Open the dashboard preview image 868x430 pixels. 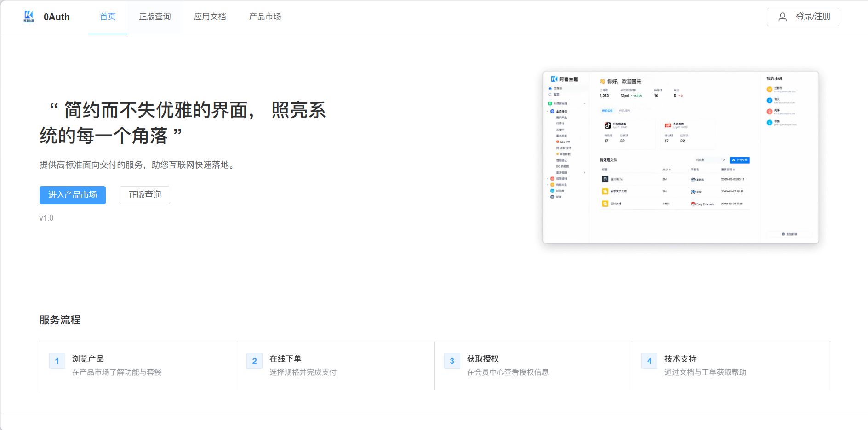pyautogui.click(x=681, y=157)
